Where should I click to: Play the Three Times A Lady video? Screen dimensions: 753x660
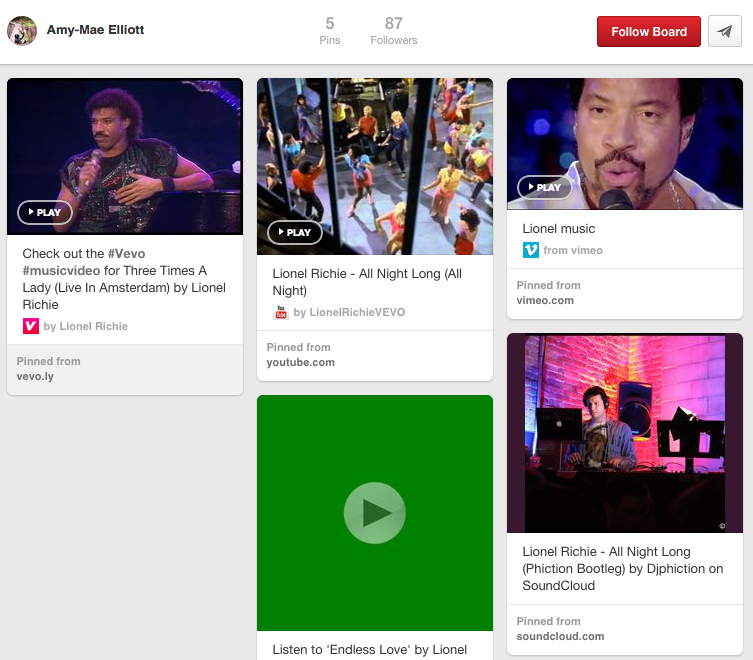click(45, 212)
